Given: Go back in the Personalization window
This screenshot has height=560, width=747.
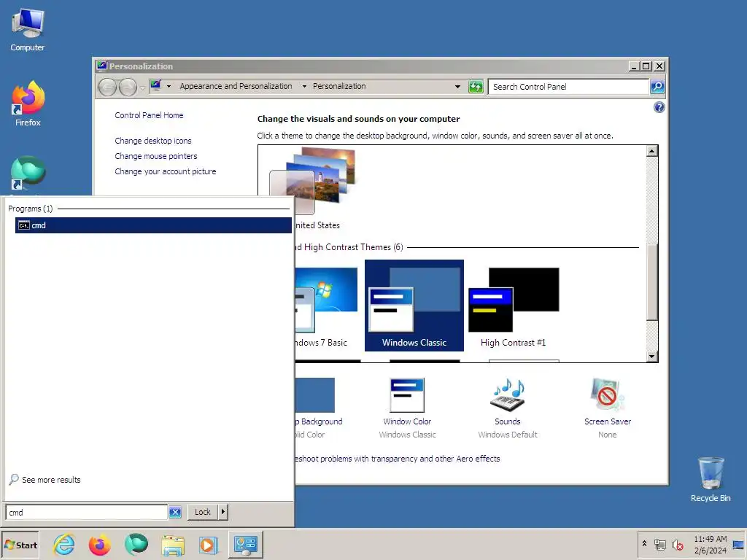Looking at the screenshot, I should [108, 87].
